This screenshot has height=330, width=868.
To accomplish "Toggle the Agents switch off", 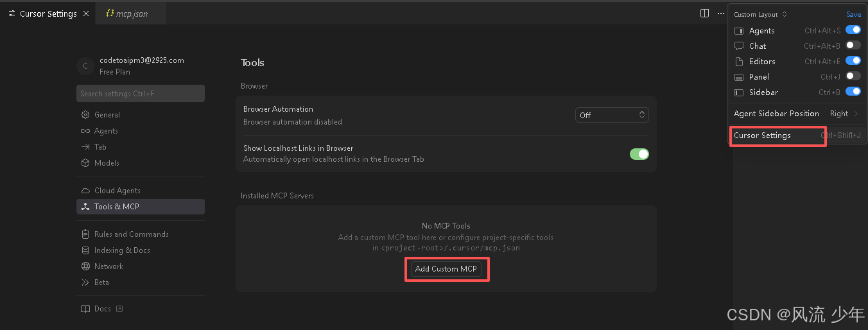I will click(x=853, y=30).
